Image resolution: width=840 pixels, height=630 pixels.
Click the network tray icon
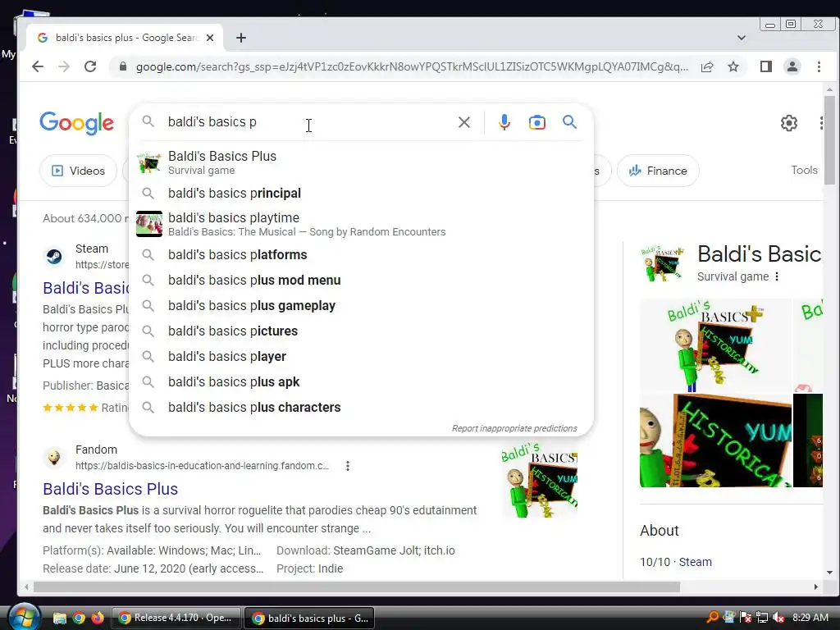[x=762, y=618]
